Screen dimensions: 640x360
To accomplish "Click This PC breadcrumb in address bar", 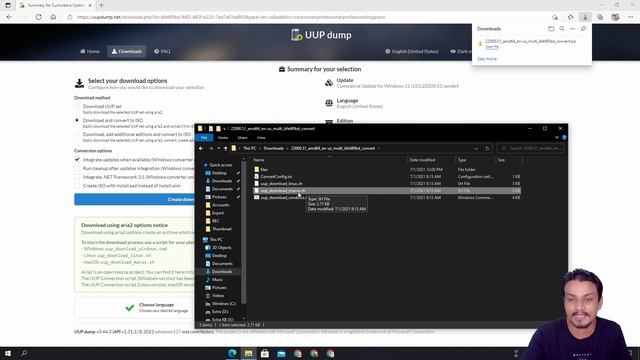I will pos(250,149).
